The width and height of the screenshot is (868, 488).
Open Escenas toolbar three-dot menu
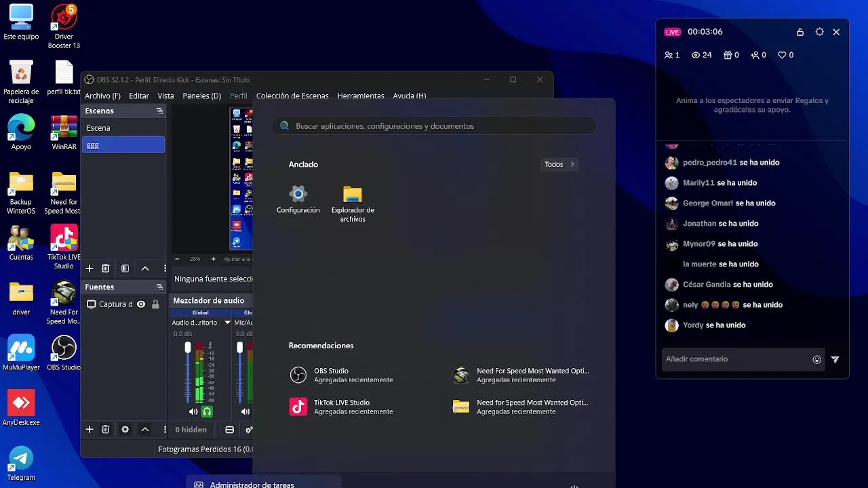(165, 268)
